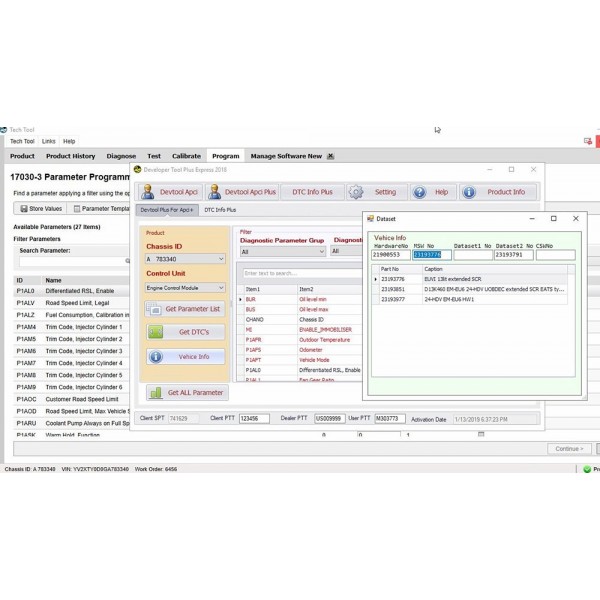Select the P1AFT Vehicle Mode row
600x600 pixels.
(x=299, y=360)
